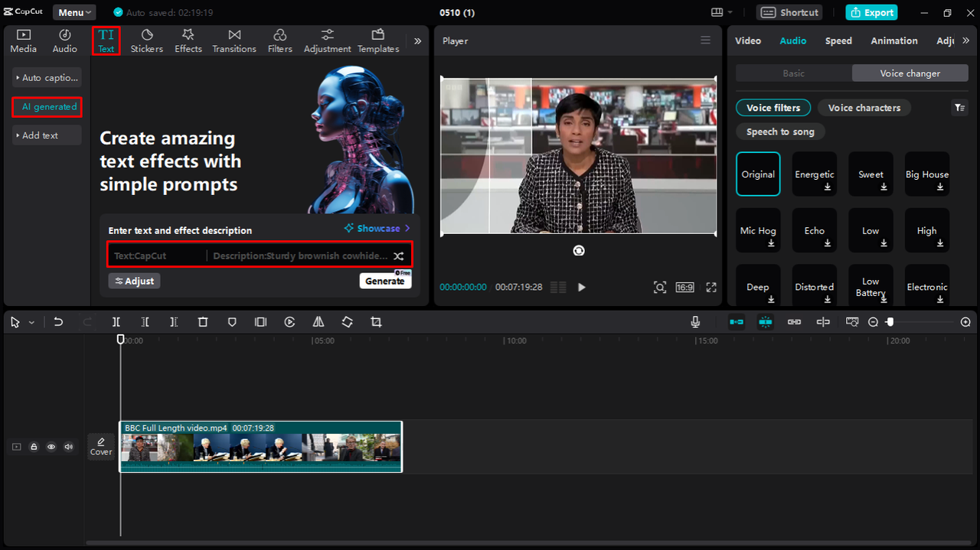Switch to the Speed tab
980x550 pixels.
(838, 41)
